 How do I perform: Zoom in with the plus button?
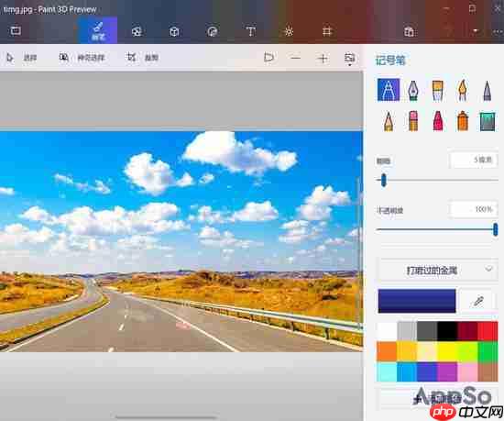point(323,58)
